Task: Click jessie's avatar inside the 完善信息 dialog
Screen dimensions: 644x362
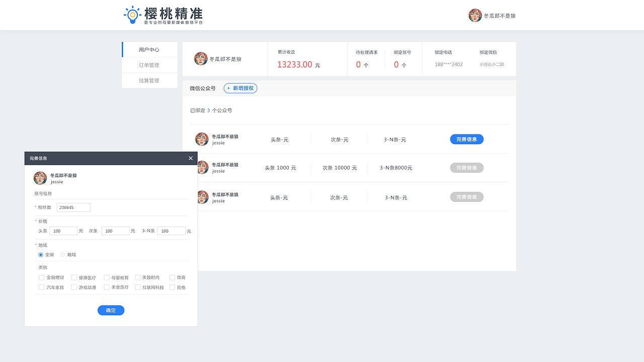Action: (40, 178)
